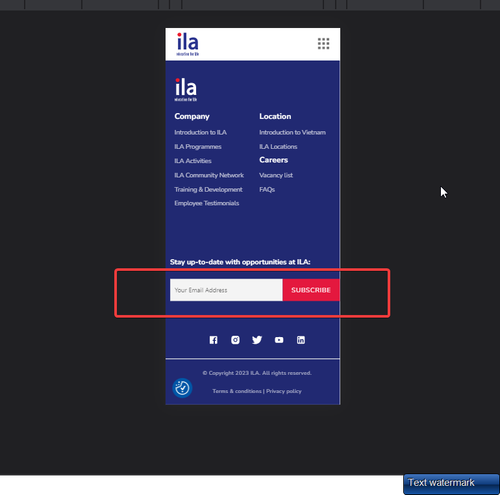500x495 pixels.
Task: Open ILA Locations link
Action: tap(278, 147)
